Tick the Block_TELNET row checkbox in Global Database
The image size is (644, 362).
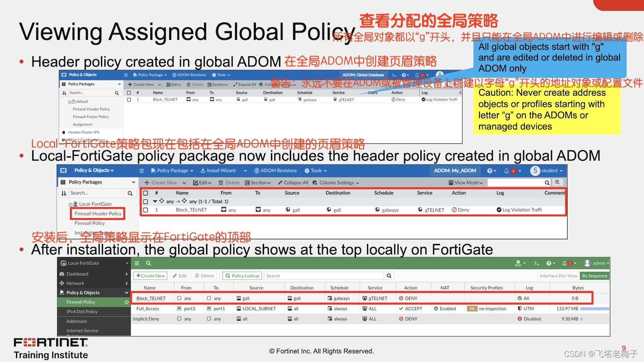[129, 100]
